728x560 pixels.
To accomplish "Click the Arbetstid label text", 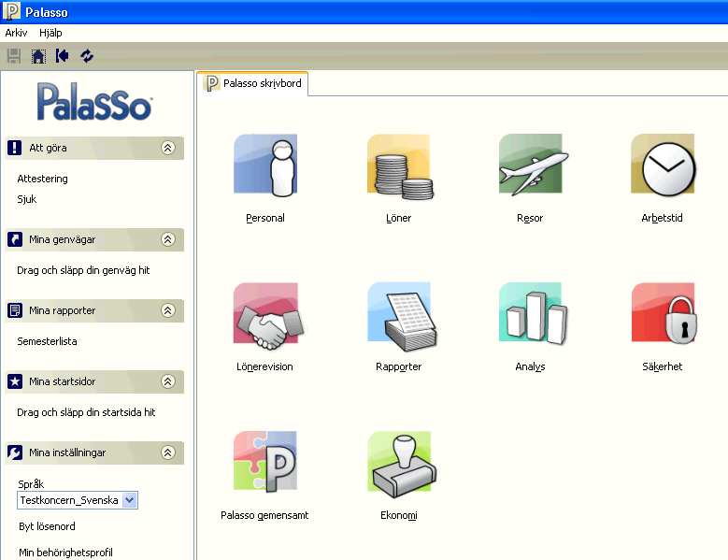I will point(662,218).
